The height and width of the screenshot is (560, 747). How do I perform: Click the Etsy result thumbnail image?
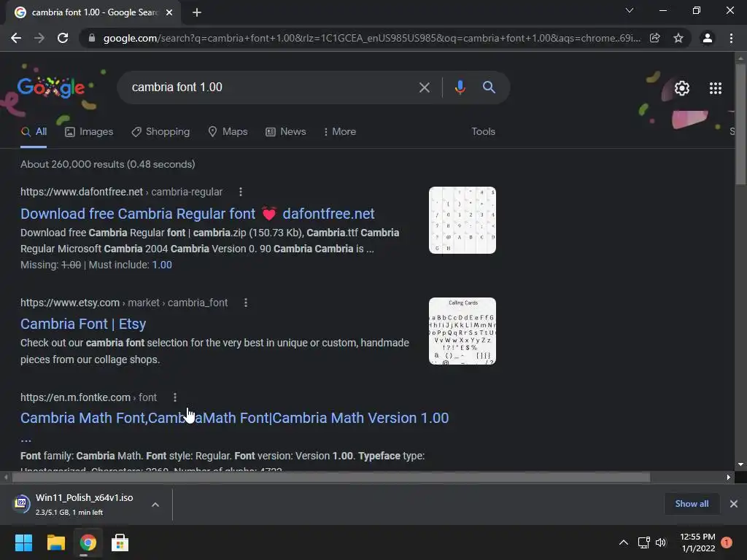click(462, 331)
